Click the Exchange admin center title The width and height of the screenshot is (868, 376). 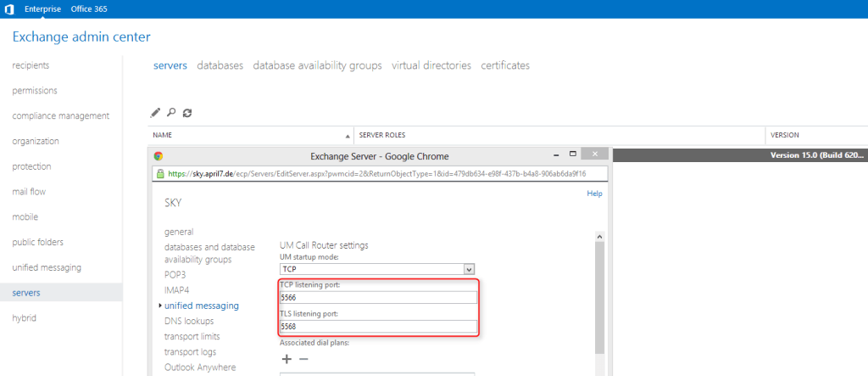[x=81, y=37]
